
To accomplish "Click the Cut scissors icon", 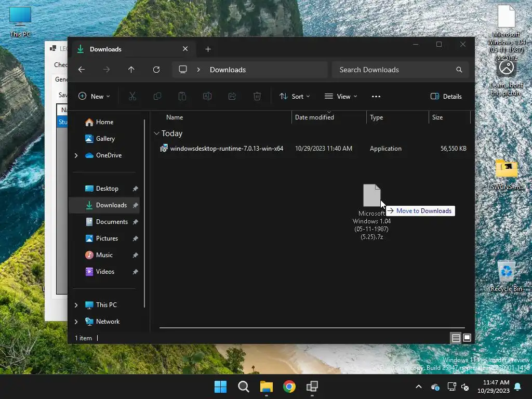I will point(132,96).
